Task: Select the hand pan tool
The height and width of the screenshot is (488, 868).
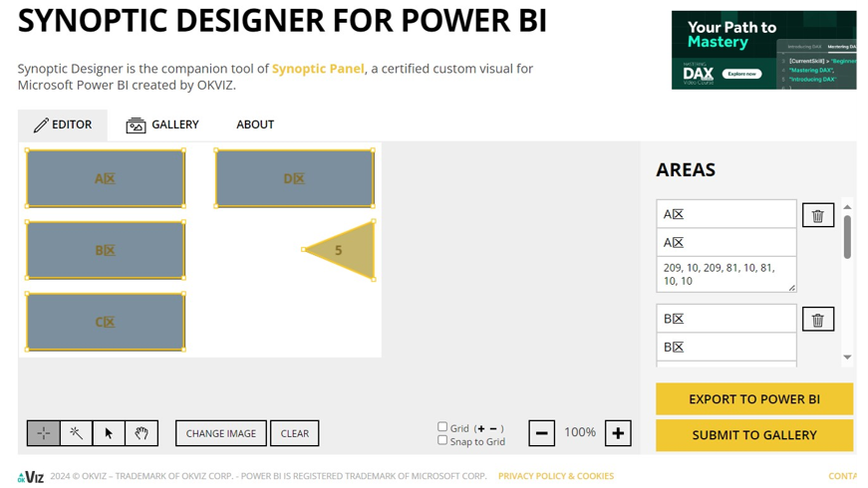Action: [142, 433]
